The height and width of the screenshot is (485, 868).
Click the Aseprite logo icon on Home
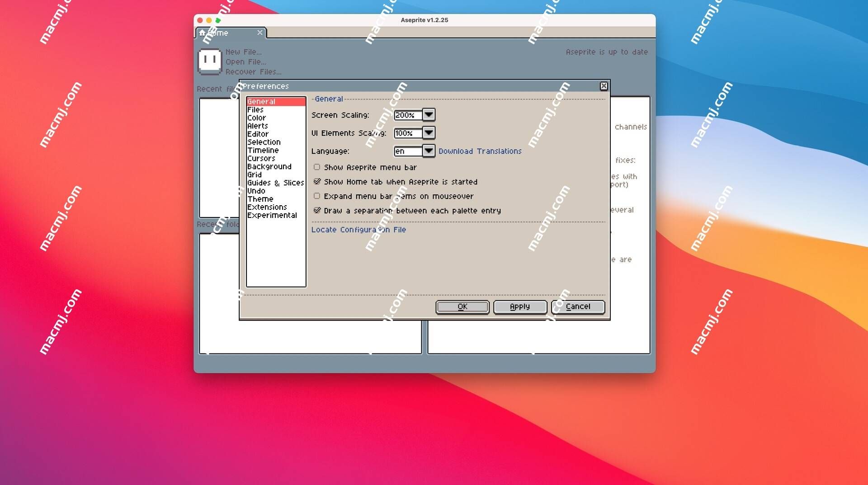[210, 61]
